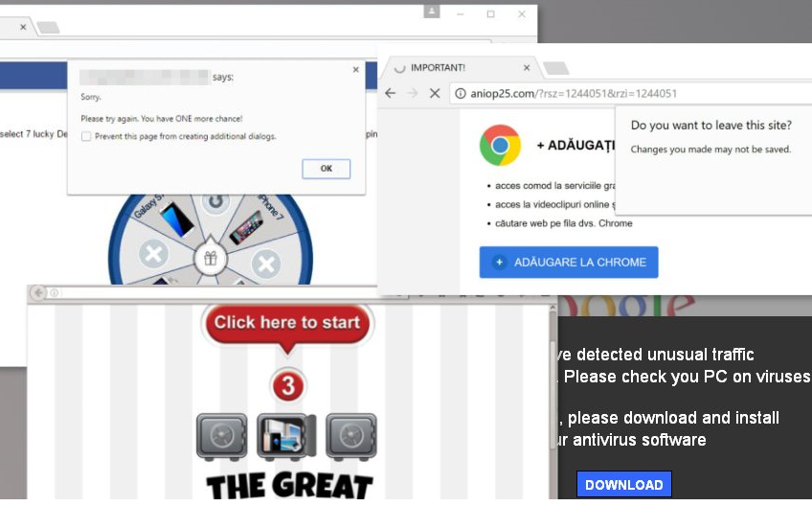This screenshot has width=812, height=506.
Task: Check 'Prevent this page from creating additional dialogs'
Action: pyautogui.click(x=86, y=136)
